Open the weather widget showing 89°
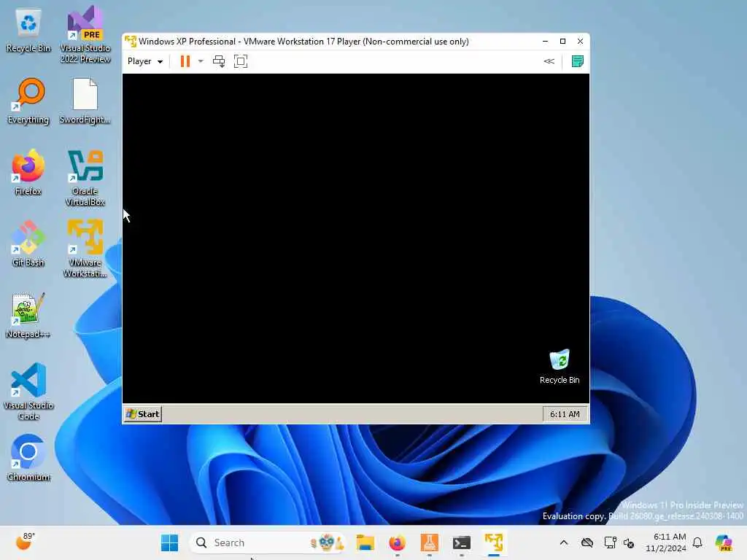 [25, 542]
